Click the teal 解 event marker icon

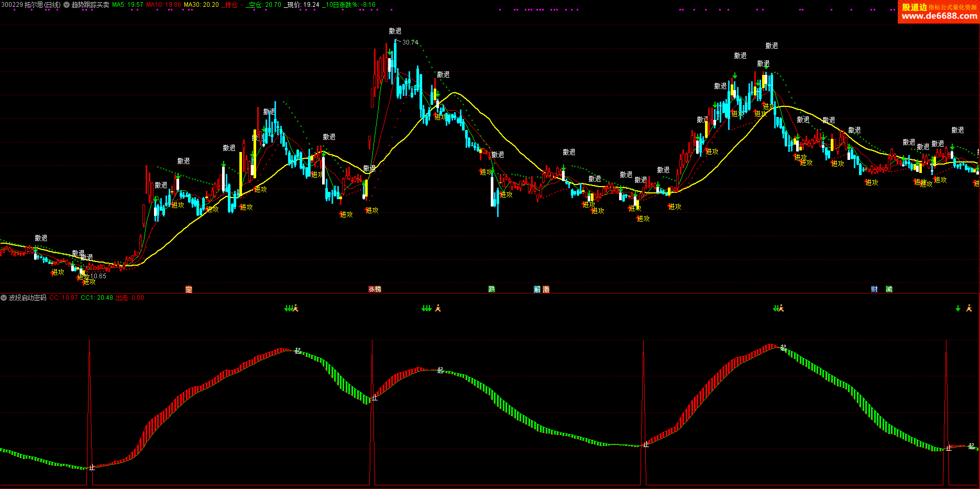click(x=537, y=289)
